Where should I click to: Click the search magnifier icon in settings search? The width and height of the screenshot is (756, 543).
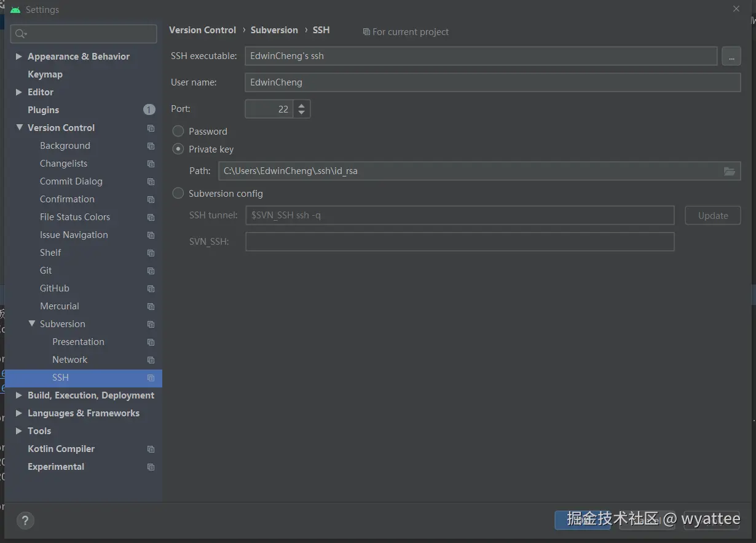click(x=21, y=34)
